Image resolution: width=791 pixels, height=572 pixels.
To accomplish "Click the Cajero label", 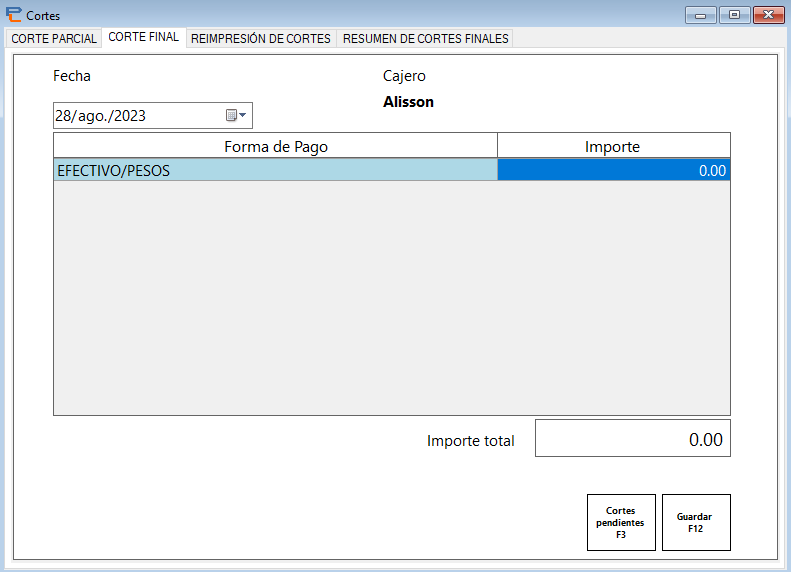I will (x=404, y=76).
